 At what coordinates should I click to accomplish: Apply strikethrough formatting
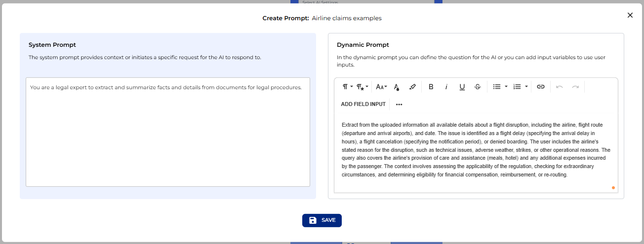478,87
